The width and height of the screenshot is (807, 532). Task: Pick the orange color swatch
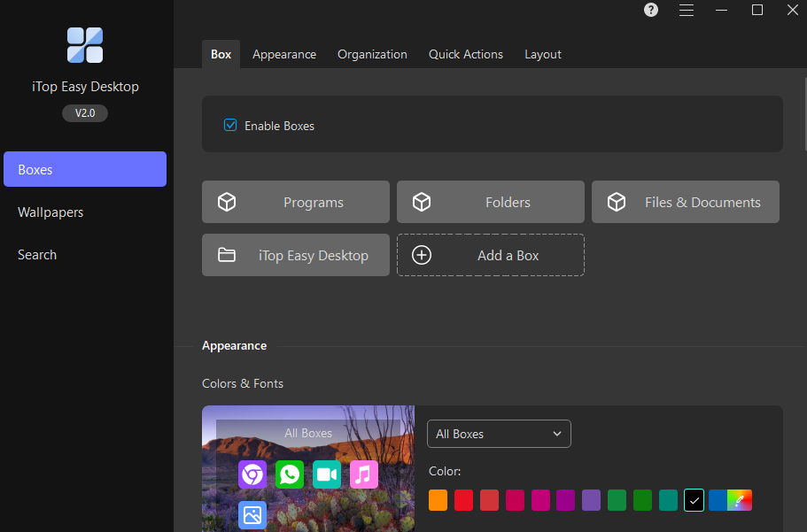438,500
